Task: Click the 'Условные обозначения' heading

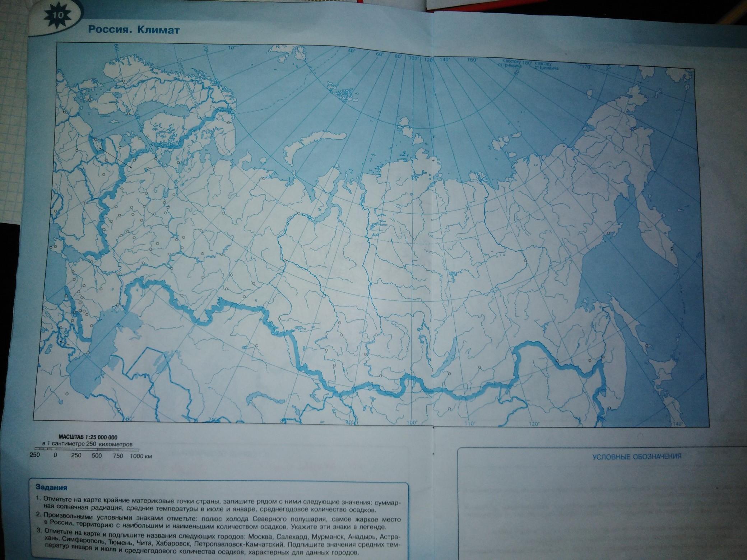Action: pos(636,457)
